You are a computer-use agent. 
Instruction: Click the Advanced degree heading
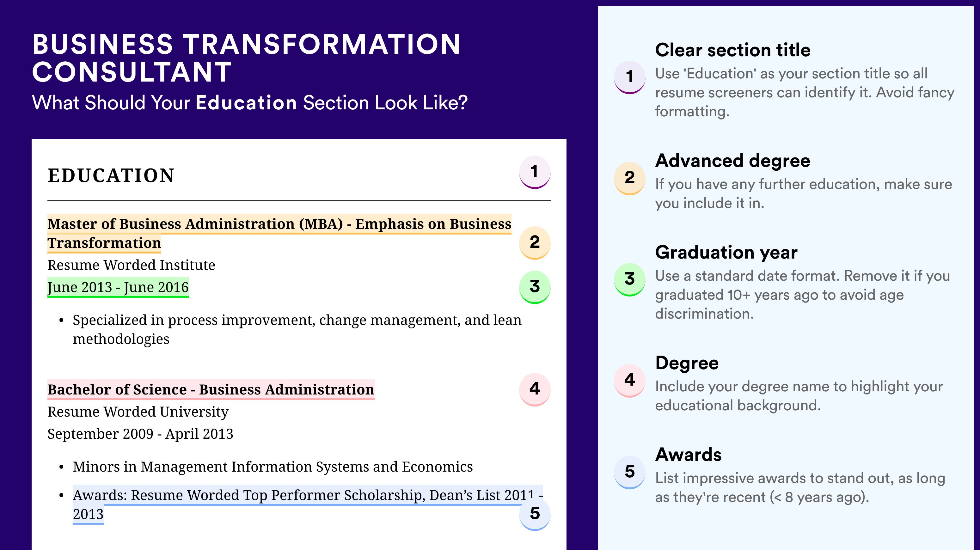point(733,161)
